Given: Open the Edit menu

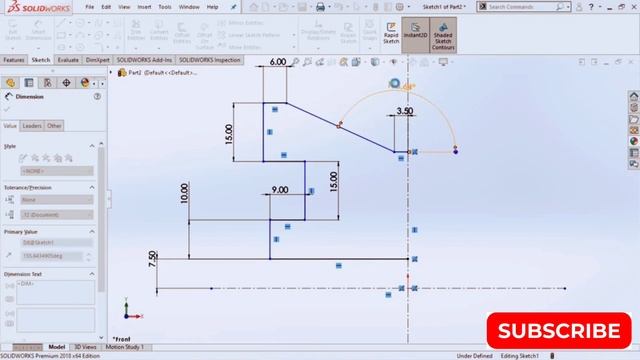Looking at the screenshot, I should (106, 7).
